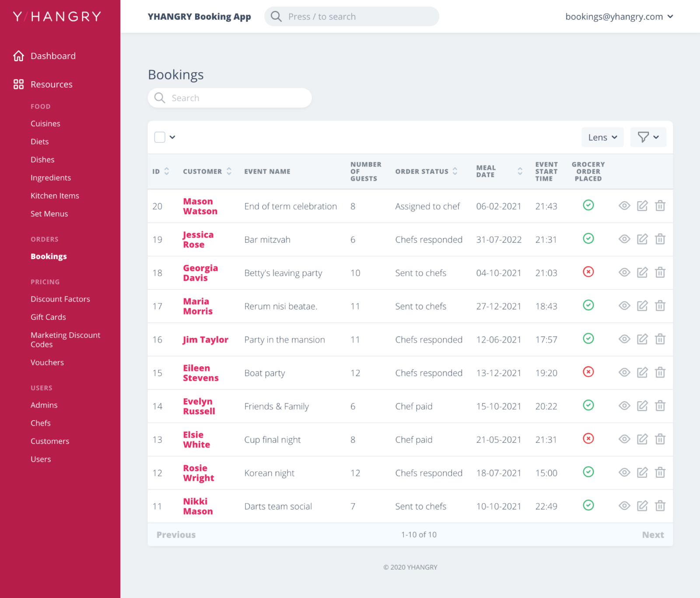Image resolution: width=700 pixels, height=598 pixels.
Task: Select Bookings in the Orders section
Action: tap(49, 256)
